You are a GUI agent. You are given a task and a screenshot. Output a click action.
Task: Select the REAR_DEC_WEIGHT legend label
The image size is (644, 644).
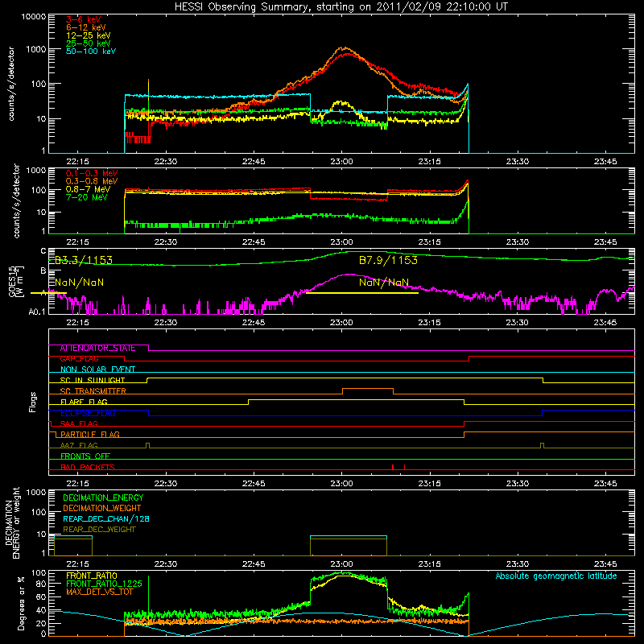(99, 530)
